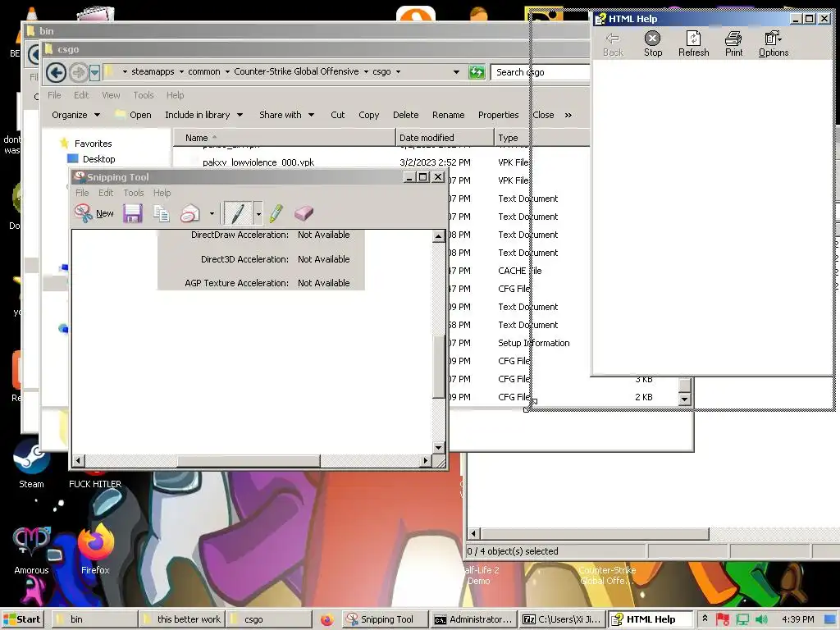Viewport: 840px width, 630px height.
Task: Select Desktop in navigation pane
Action: pyautogui.click(x=98, y=159)
